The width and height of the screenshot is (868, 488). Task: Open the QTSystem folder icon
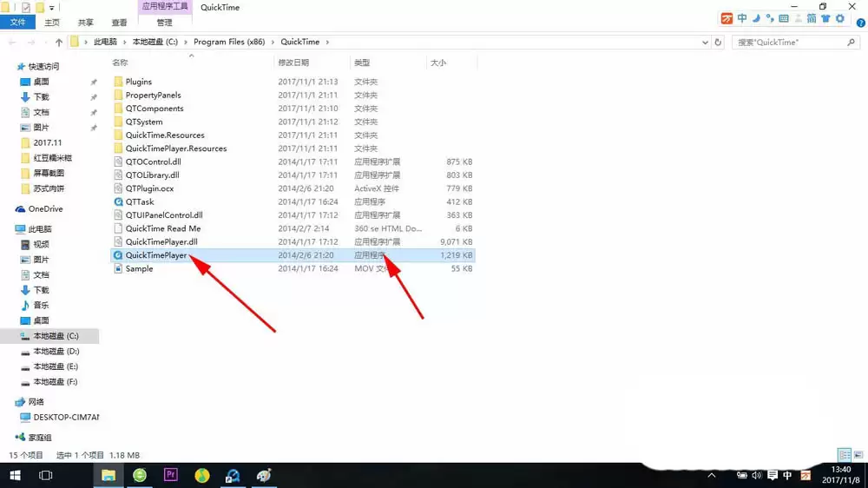118,122
